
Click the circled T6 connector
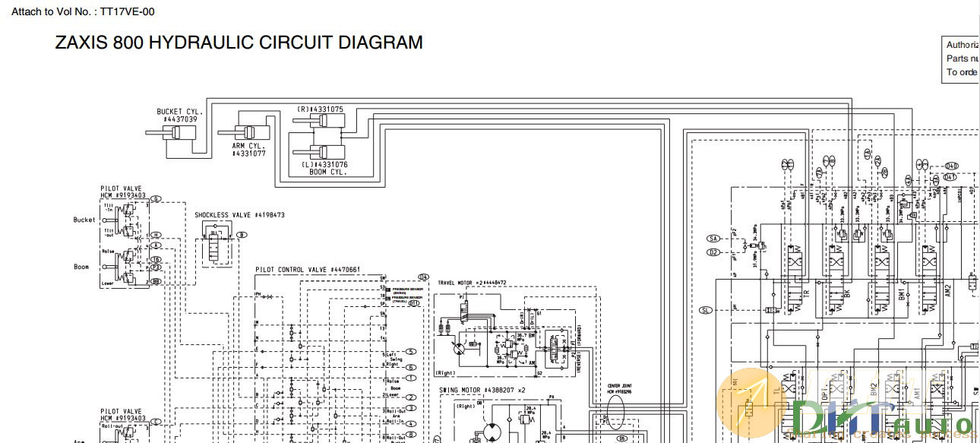click(x=155, y=259)
